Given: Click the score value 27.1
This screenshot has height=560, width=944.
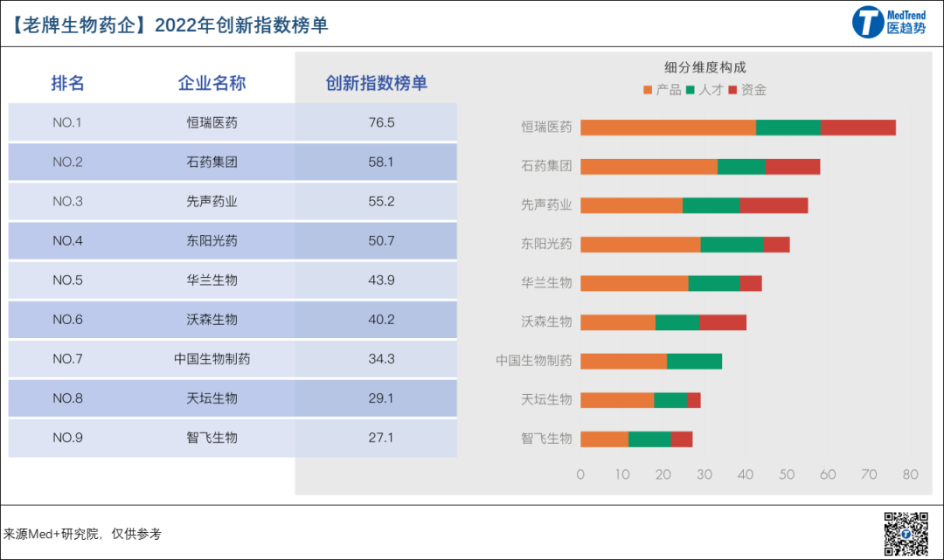Looking at the screenshot, I should tap(381, 438).
